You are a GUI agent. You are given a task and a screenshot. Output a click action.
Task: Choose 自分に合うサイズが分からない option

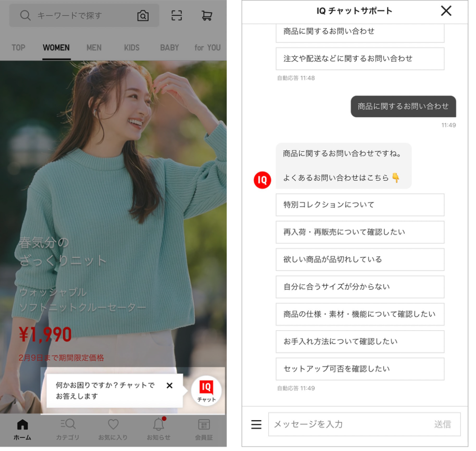(360, 287)
